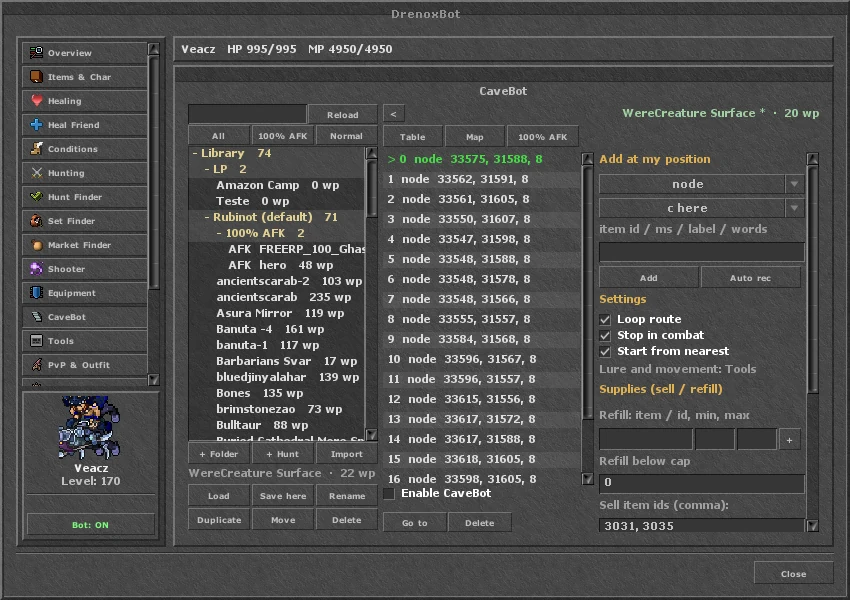Toggle the Bot: ON button

(x=91, y=525)
